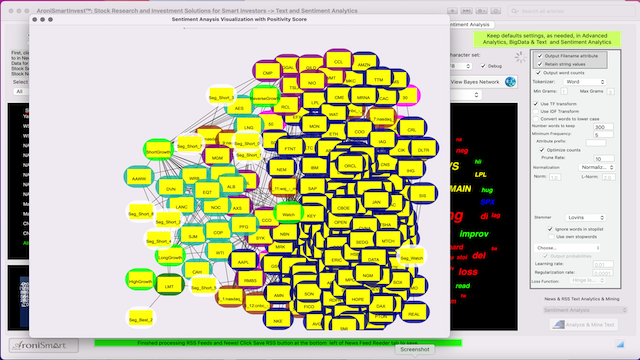Select the ShortGrowth node in the graph
Viewport: 640px width, 360px height.
(x=158, y=150)
